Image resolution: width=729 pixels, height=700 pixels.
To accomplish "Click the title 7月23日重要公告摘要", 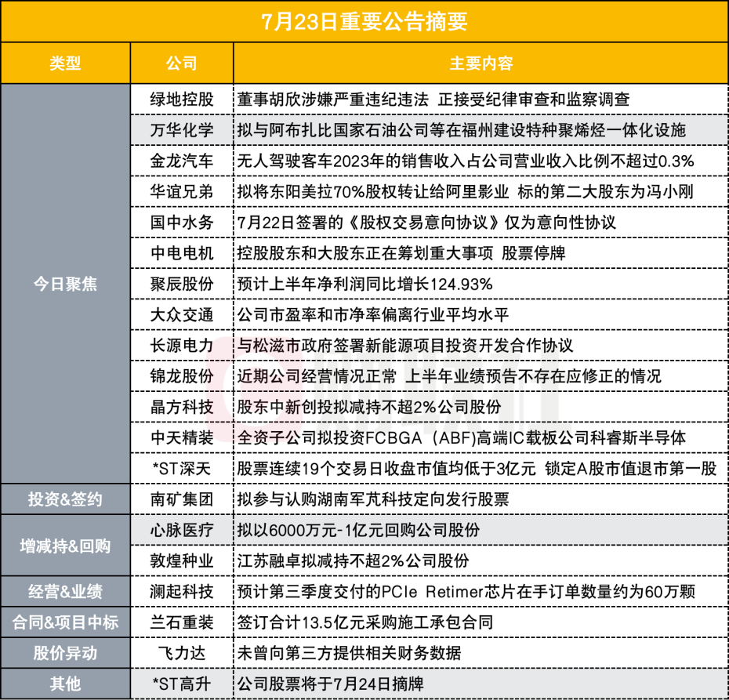I will (364, 22).
